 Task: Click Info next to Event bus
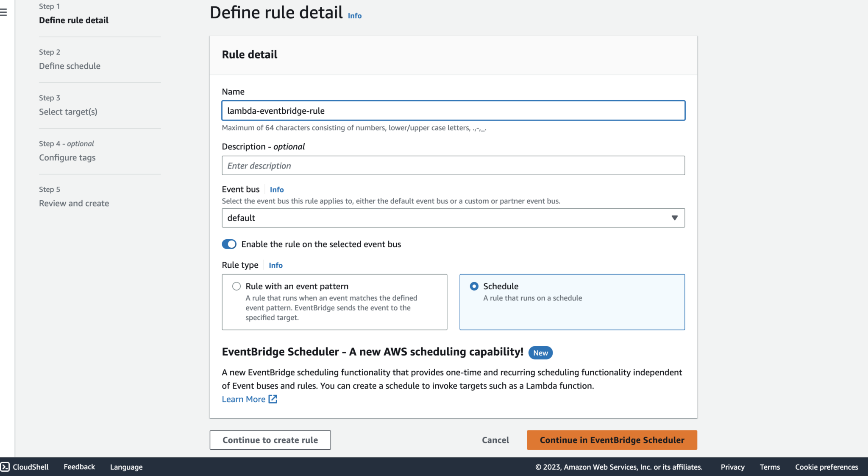click(x=276, y=189)
